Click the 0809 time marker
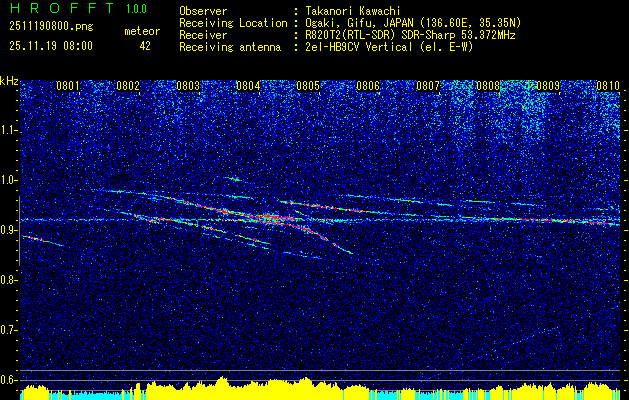 [x=548, y=86]
